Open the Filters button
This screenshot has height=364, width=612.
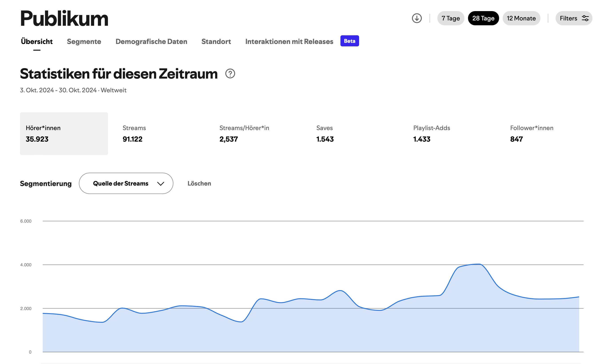(x=568, y=18)
